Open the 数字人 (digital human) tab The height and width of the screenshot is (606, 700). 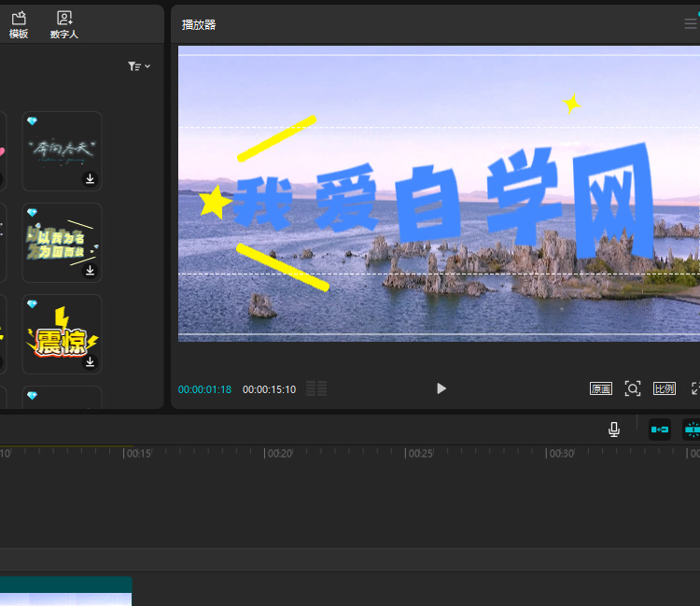tap(63, 25)
